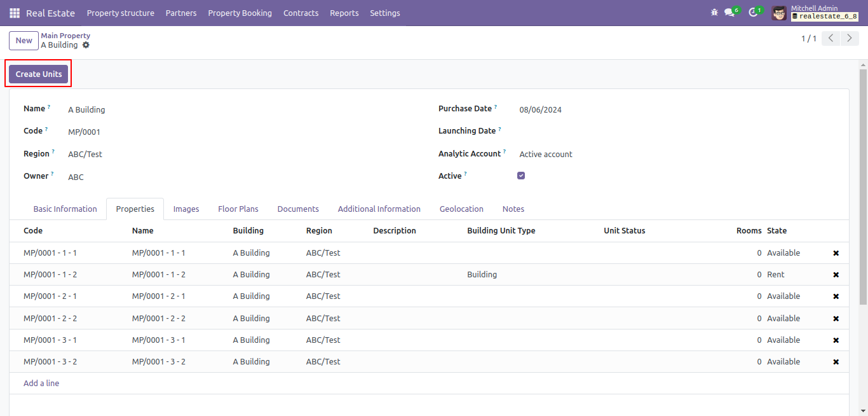868x416 pixels.
Task: Delete row MP/0001 - 2 - 1
Action: pyautogui.click(x=836, y=296)
